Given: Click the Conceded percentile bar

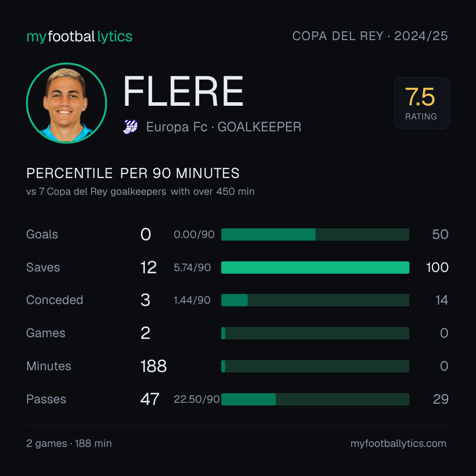Looking at the screenshot, I should [x=315, y=300].
